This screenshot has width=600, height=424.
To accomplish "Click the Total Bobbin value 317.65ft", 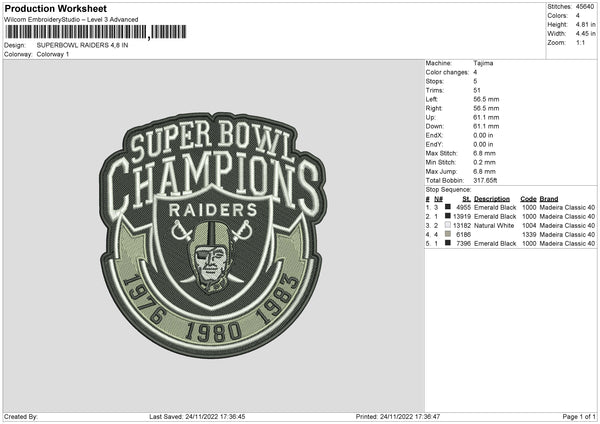I will [485, 181].
